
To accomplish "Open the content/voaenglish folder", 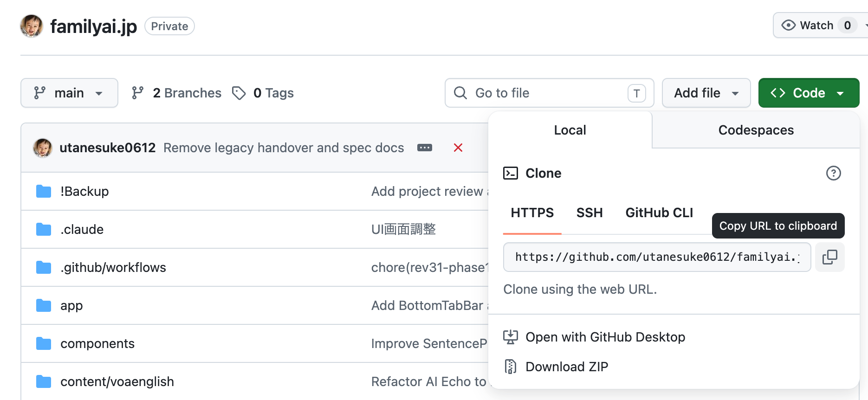I will tap(117, 381).
